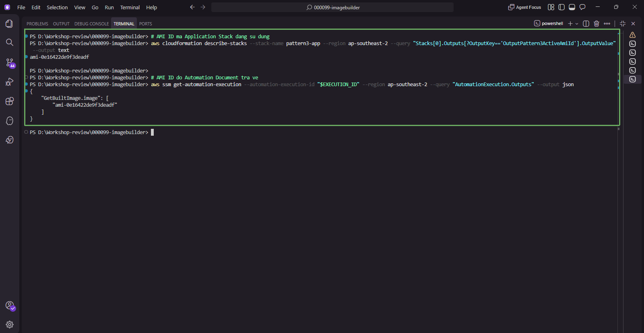Viewport: 644px width, 333px height.
Task: Split the terminal
Action: pos(586,23)
